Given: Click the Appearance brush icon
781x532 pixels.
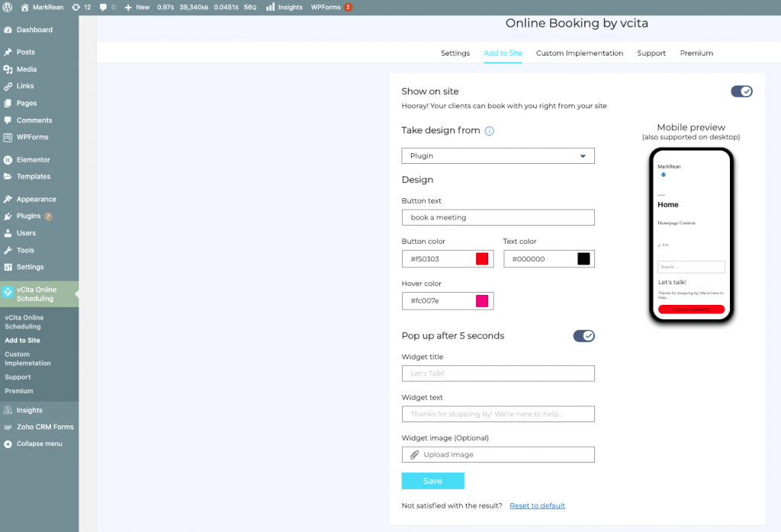Looking at the screenshot, I should point(8,200).
